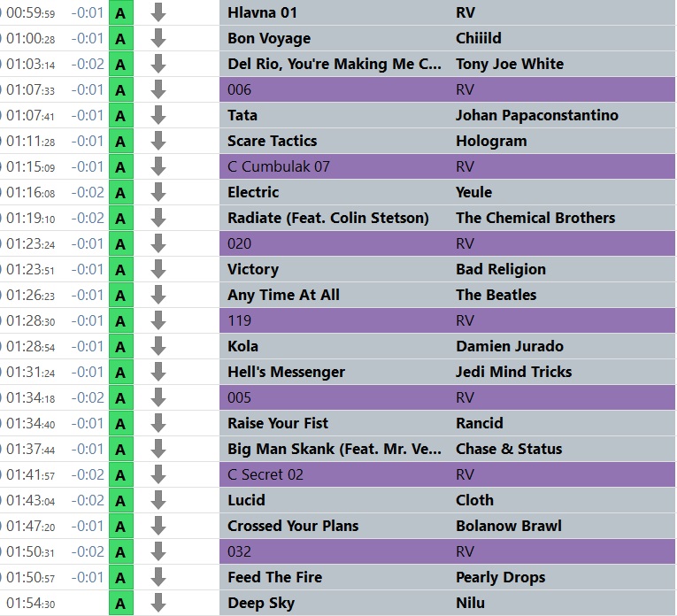Select the Bon Voyage track title
The height and width of the screenshot is (616, 677).
(269, 38)
